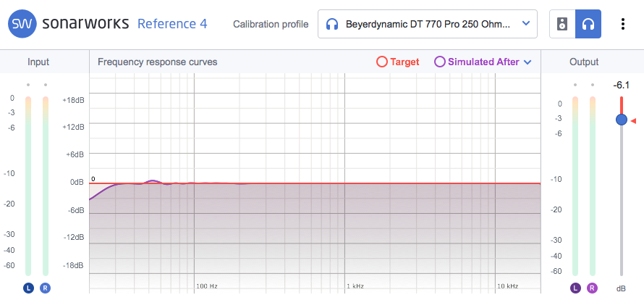Click the output gain slider knob
Screen dimensions: 644x308
click(621, 120)
